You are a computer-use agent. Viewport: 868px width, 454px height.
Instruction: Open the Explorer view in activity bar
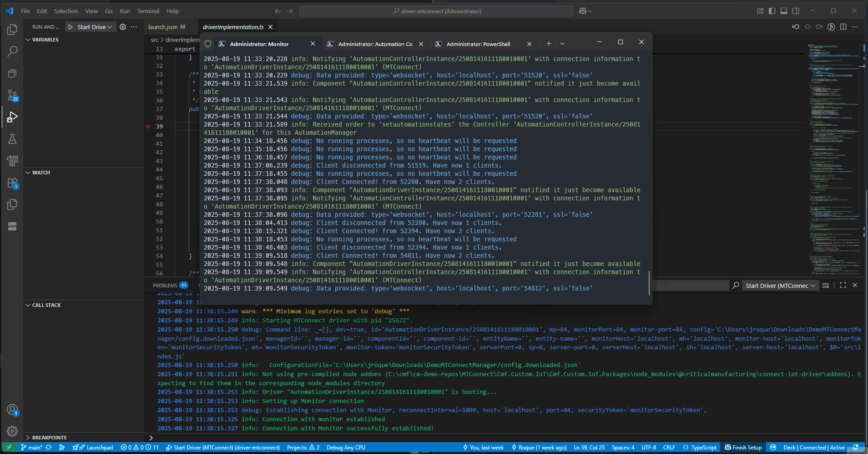[12, 30]
